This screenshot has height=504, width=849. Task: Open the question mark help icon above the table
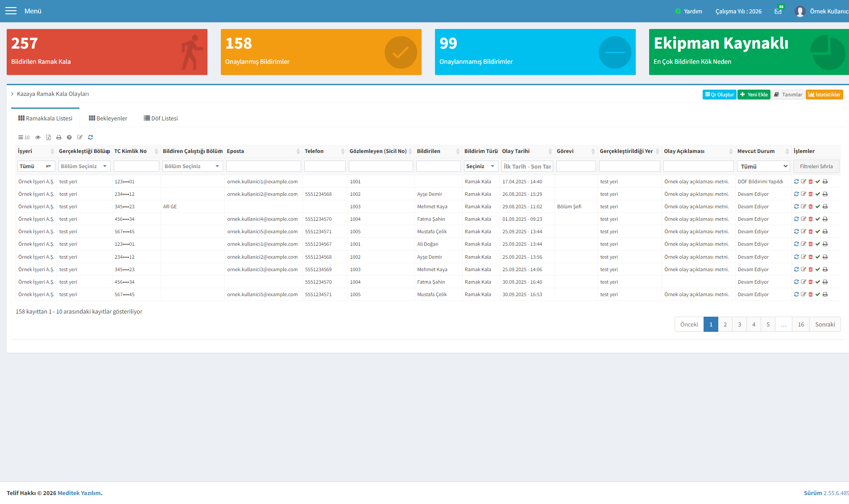pyautogui.click(x=69, y=137)
